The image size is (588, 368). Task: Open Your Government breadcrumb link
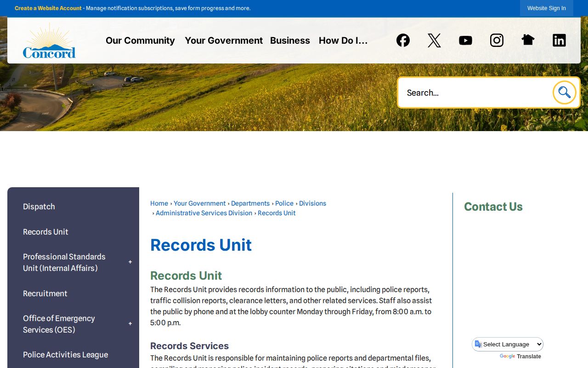[x=200, y=203]
